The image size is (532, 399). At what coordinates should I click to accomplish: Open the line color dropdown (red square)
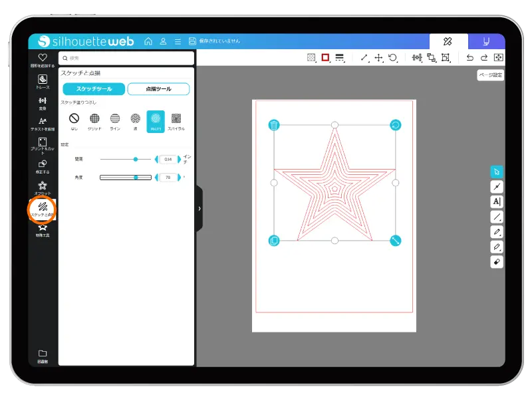pos(325,58)
